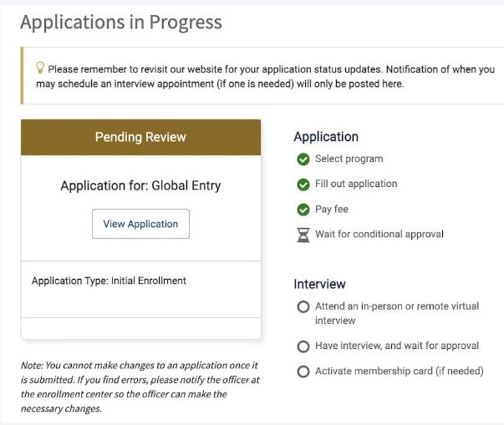Click the Applications in Progress heading
The height and width of the screenshot is (425, 504).
point(121,23)
